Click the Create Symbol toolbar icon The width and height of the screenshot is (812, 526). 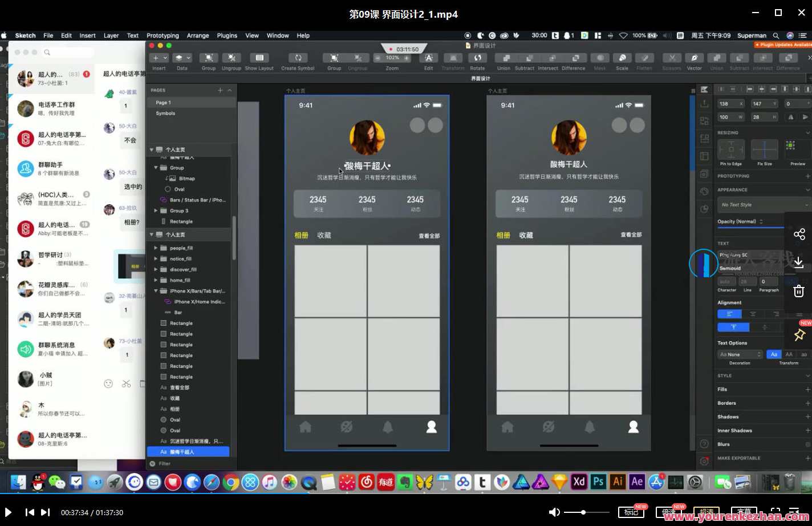tap(298, 58)
